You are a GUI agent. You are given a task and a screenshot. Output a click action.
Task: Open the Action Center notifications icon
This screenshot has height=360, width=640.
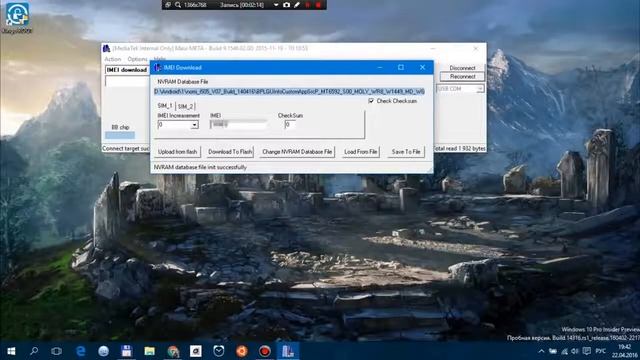587,351
